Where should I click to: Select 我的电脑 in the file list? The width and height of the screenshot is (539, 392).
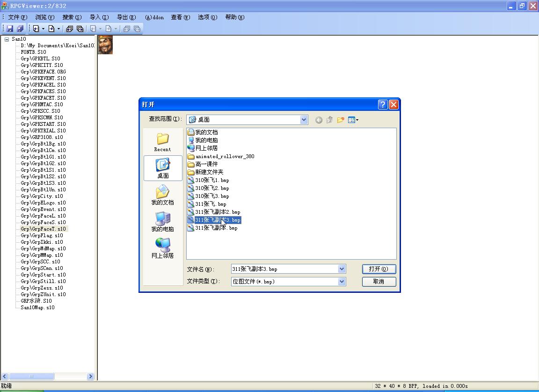click(x=203, y=140)
